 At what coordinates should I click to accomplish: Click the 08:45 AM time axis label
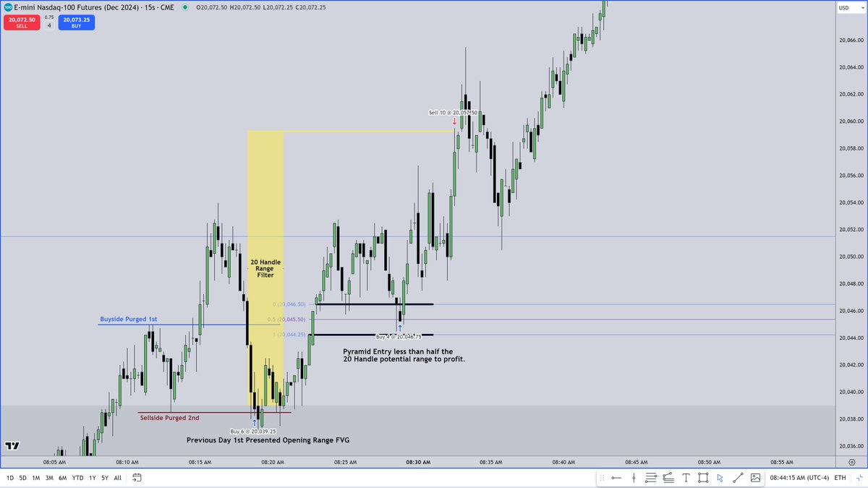[x=637, y=461]
